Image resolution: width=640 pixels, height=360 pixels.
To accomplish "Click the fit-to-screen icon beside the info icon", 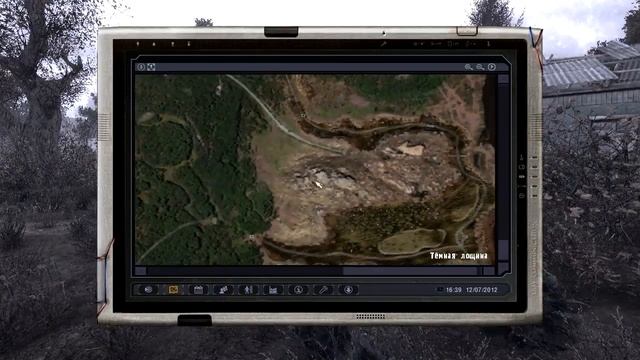I will [151, 67].
